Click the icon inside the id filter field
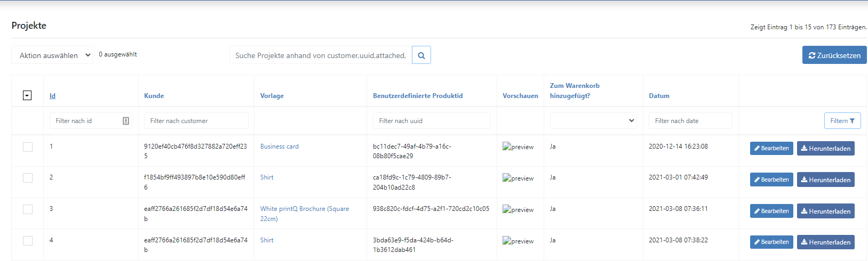 click(126, 121)
